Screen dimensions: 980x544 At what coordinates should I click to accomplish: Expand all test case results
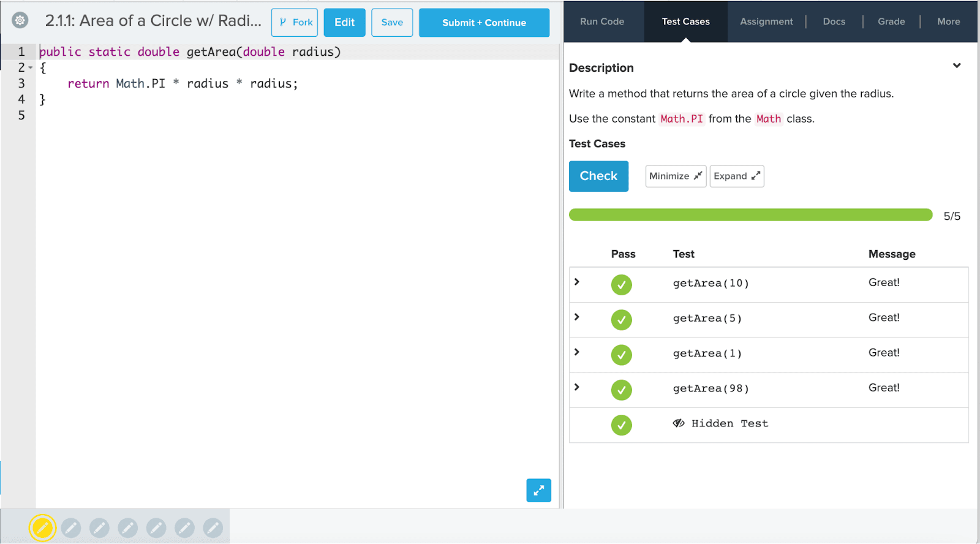click(736, 176)
